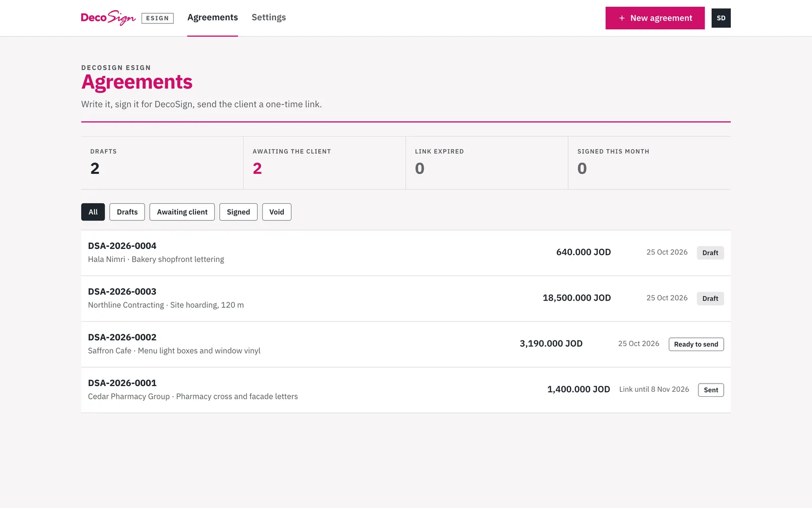Click the Drafts stat card
Screen dimensions: 812x508
click(x=162, y=163)
